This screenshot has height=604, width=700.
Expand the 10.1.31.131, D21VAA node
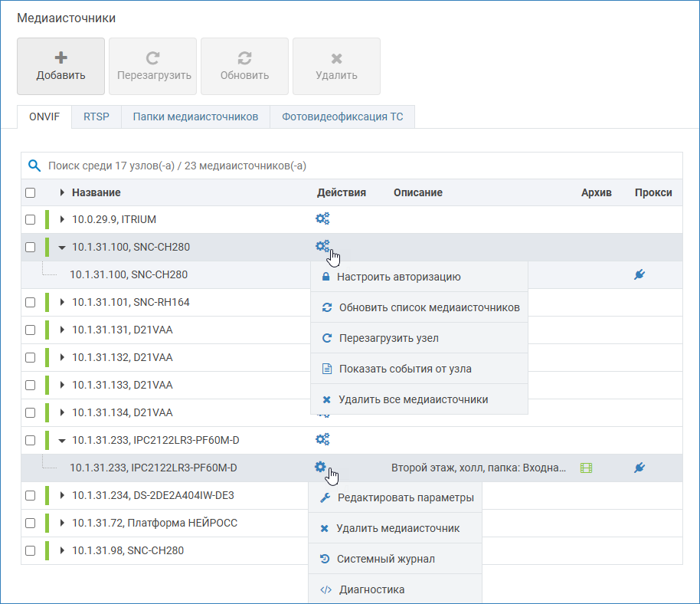click(x=62, y=330)
